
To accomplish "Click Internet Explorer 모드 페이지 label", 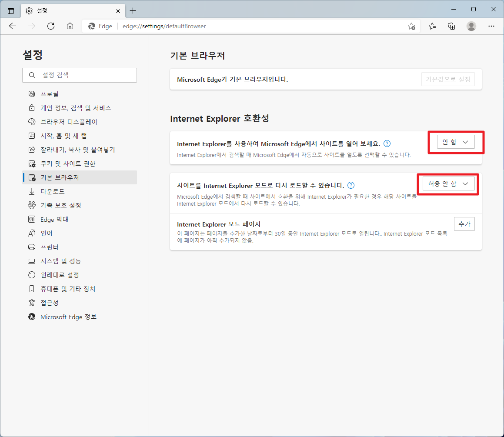I will (x=219, y=224).
